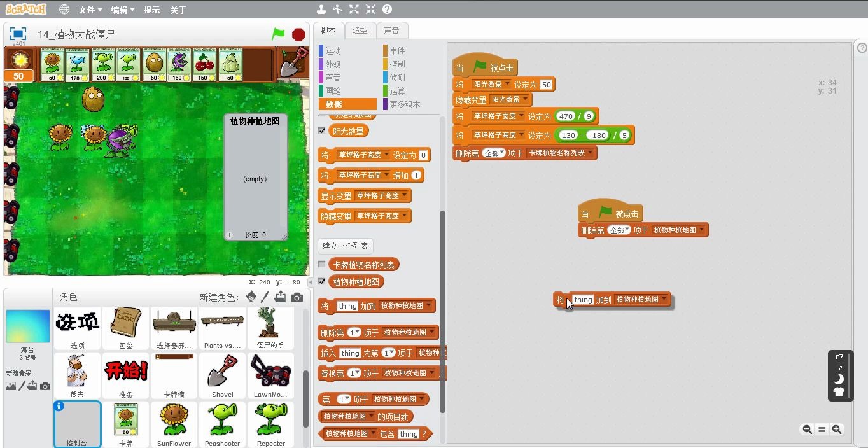
Task: Open the 文件 menu
Action: click(88, 9)
